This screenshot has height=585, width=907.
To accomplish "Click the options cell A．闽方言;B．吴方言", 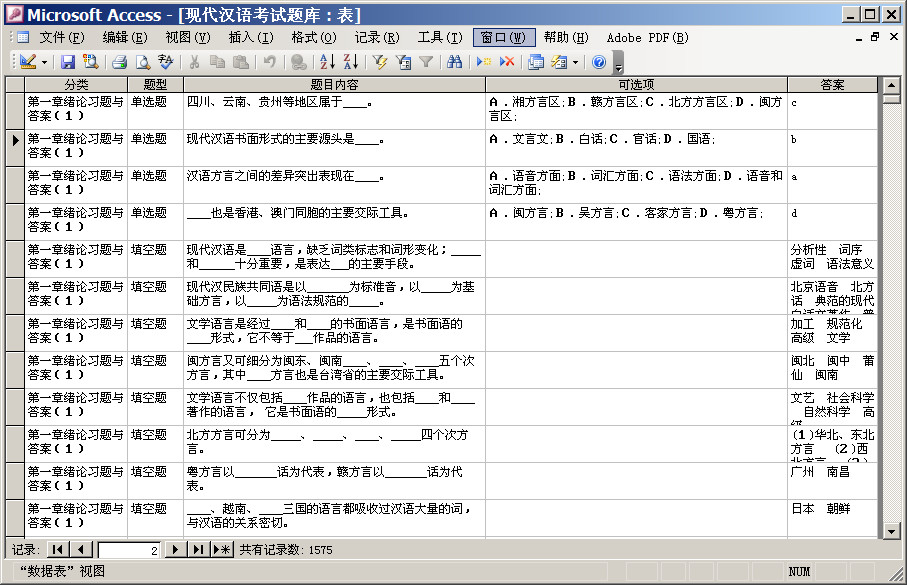I will pos(636,222).
